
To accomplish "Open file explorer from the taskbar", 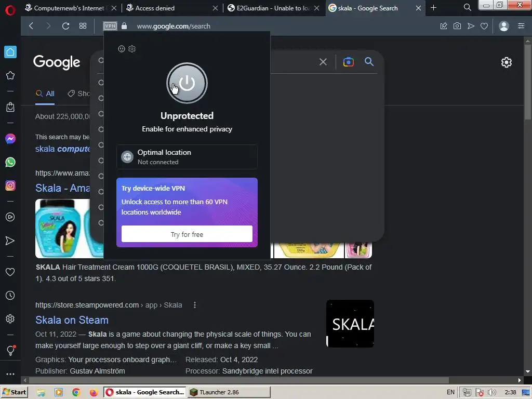I will pyautogui.click(x=41, y=393).
